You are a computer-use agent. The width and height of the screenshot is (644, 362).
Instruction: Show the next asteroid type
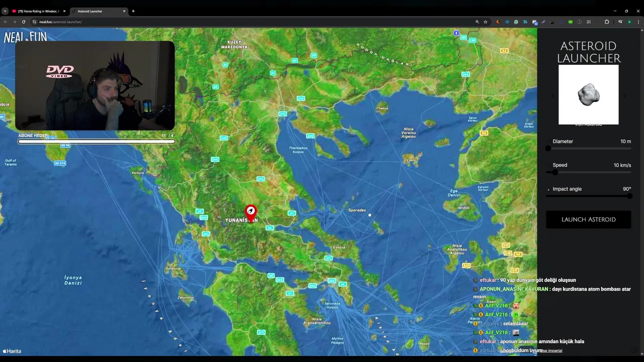624,95
